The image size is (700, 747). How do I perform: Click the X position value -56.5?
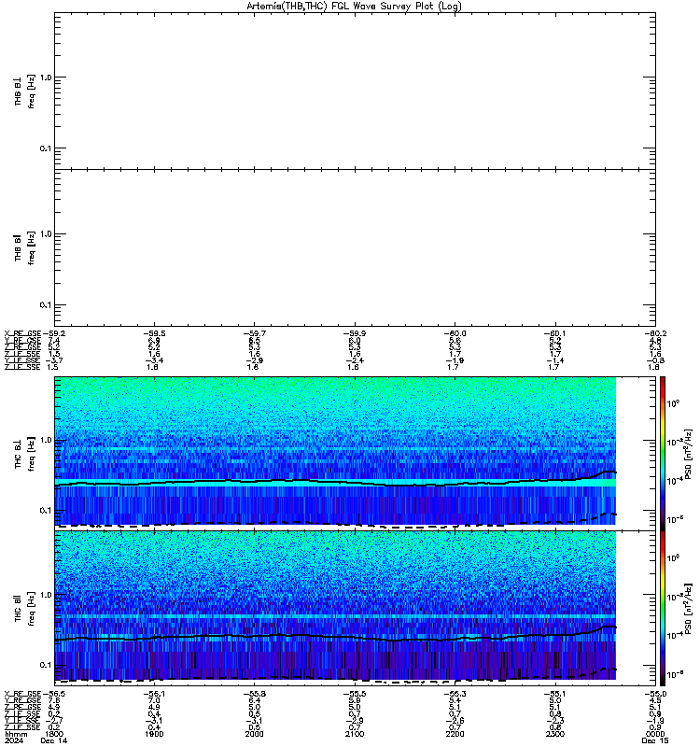54,694
